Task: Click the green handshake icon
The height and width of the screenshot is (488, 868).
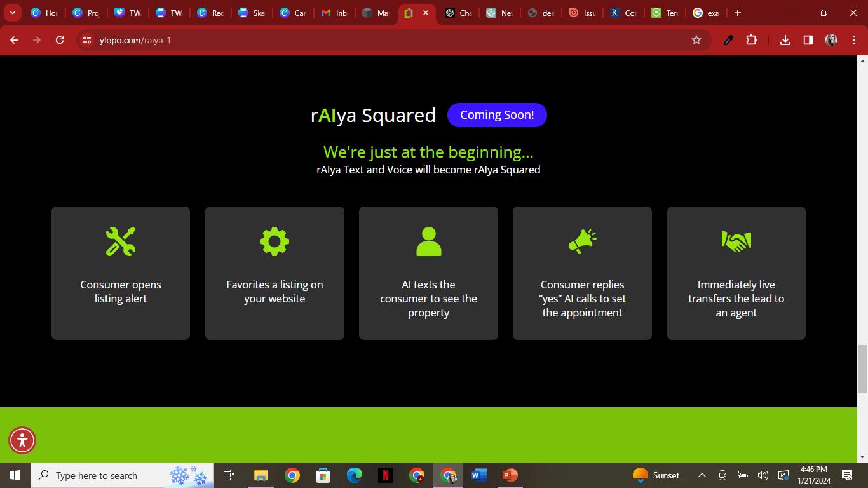Action: pyautogui.click(x=736, y=241)
